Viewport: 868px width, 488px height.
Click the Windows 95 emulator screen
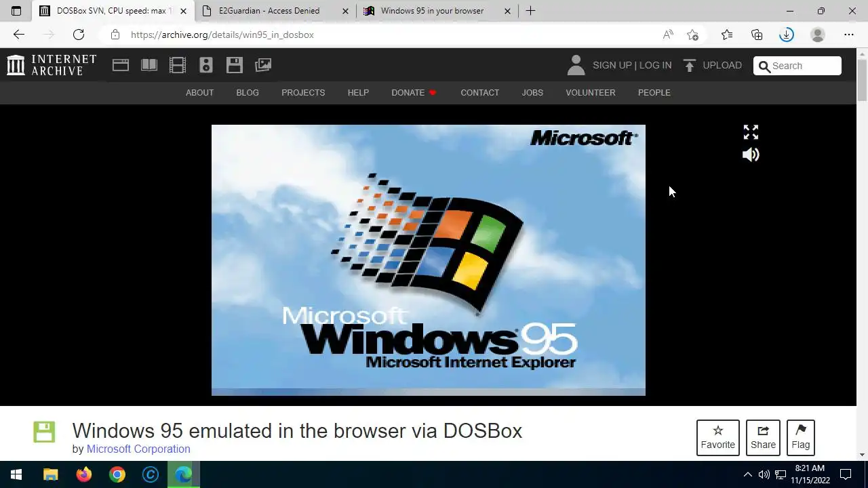(x=429, y=260)
